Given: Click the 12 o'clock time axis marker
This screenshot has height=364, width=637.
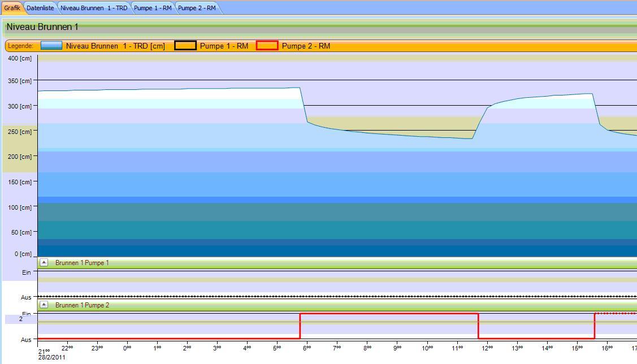Looking at the screenshot, I should (x=487, y=348).
